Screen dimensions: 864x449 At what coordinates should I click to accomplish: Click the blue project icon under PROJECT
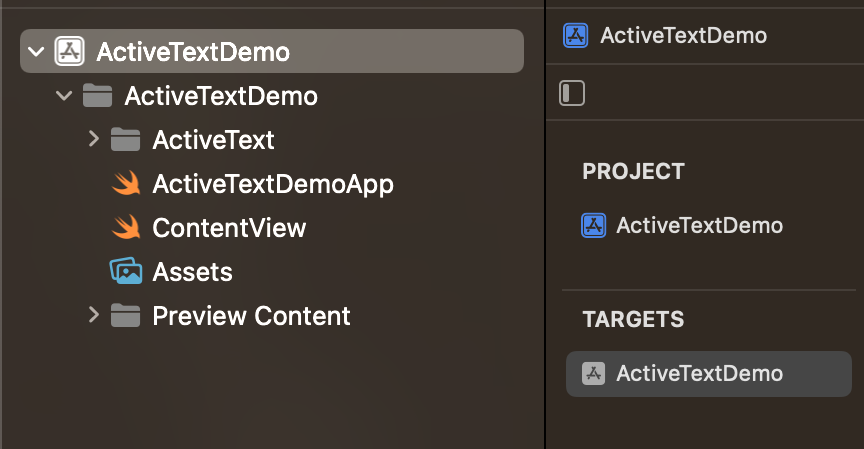click(594, 225)
